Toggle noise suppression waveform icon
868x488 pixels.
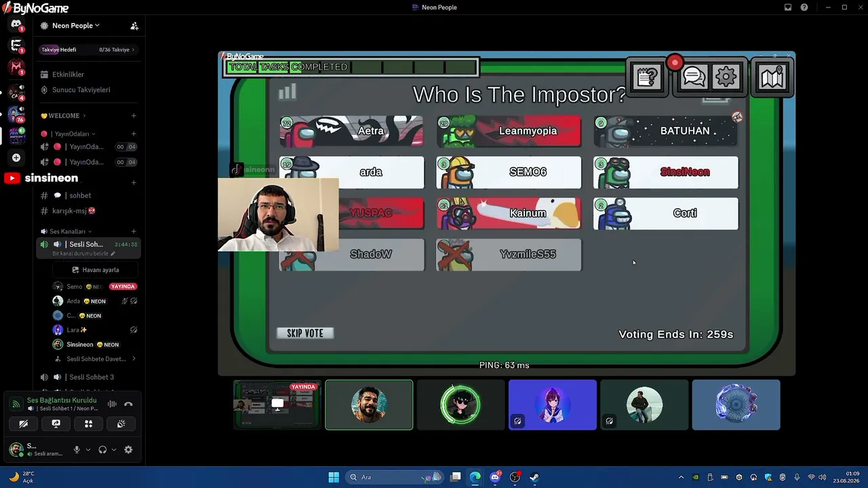tap(112, 405)
